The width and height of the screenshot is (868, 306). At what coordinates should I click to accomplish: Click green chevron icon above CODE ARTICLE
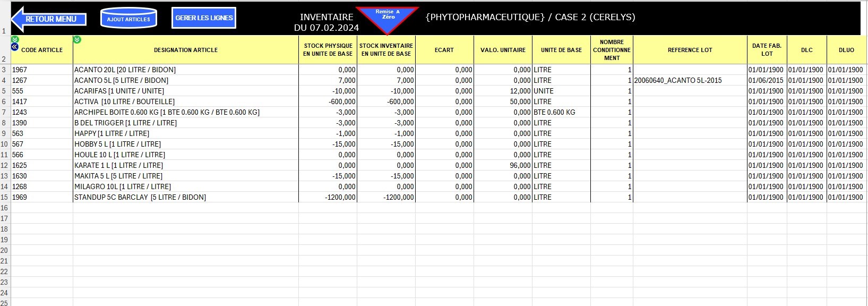click(15, 39)
